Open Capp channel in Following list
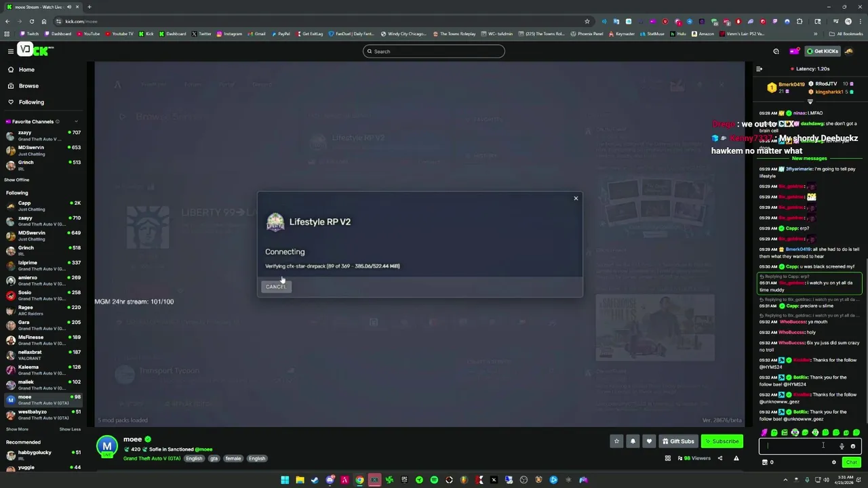The width and height of the screenshot is (868, 488). click(43, 206)
